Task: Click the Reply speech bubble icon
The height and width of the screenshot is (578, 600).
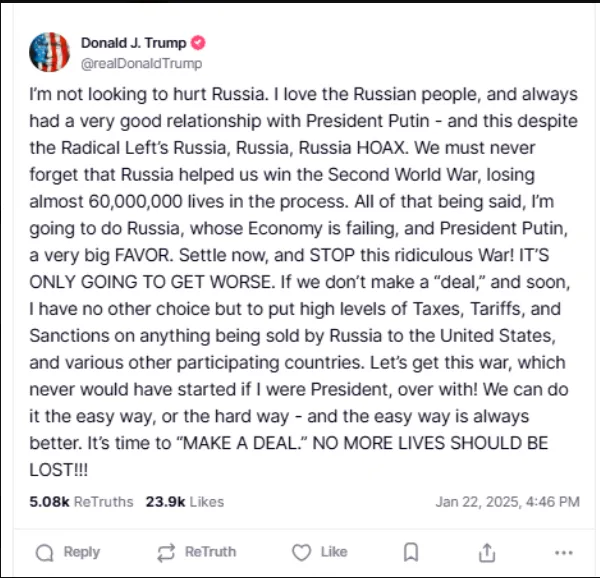Action: click(44, 552)
